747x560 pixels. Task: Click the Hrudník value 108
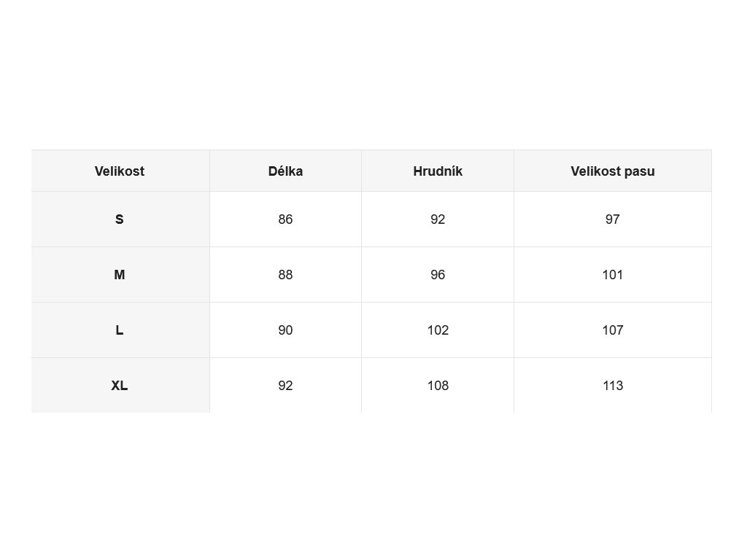pyautogui.click(x=438, y=386)
